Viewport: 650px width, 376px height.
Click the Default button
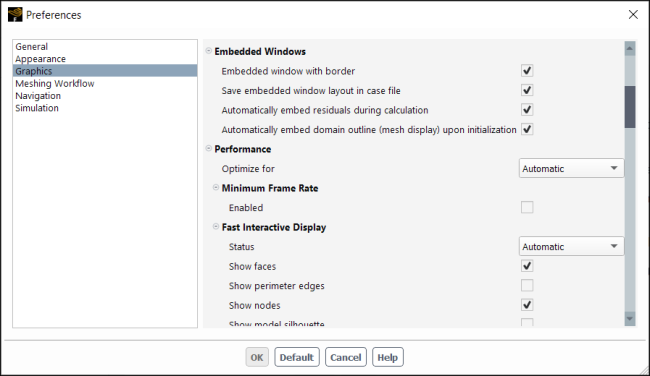pos(297,357)
